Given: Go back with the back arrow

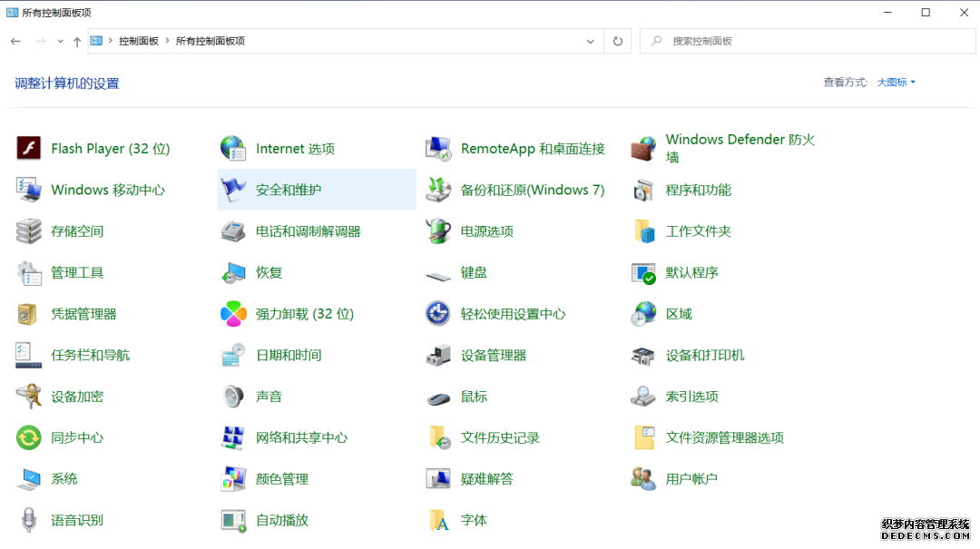Looking at the screenshot, I should 15,41.
